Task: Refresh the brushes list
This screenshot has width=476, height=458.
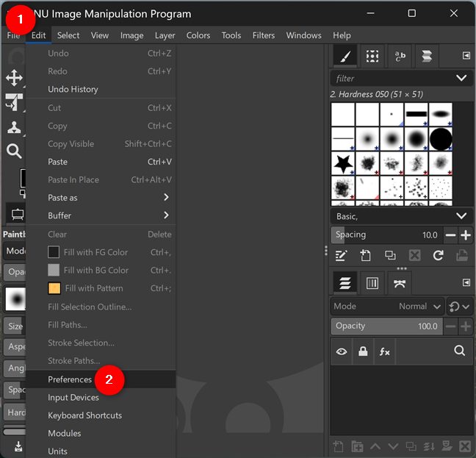Action: (438, 255)
